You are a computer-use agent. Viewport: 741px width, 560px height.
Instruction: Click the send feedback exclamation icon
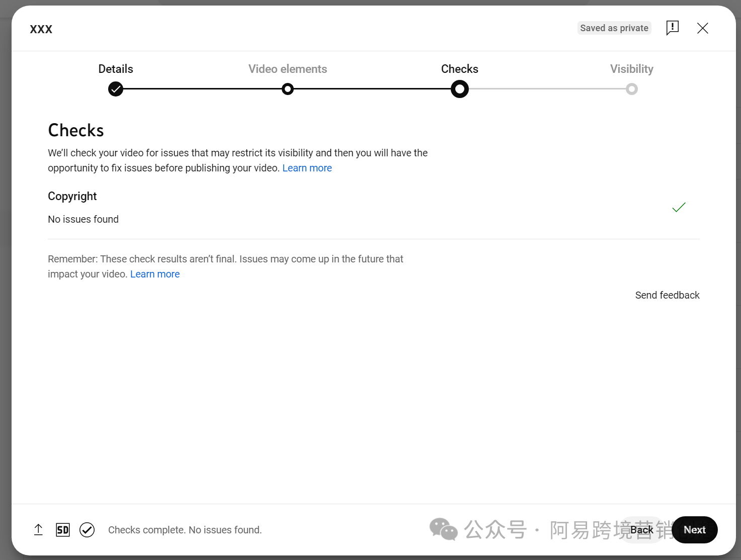click(x=672, y=28)
